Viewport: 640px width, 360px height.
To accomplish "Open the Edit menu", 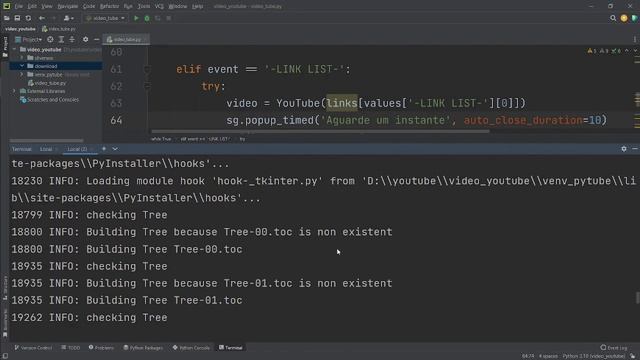I will coord(32,6).
